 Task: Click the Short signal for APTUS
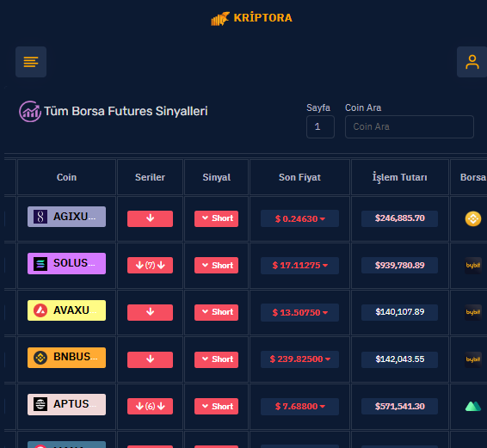pyautogui.click(x=216, y=406)
